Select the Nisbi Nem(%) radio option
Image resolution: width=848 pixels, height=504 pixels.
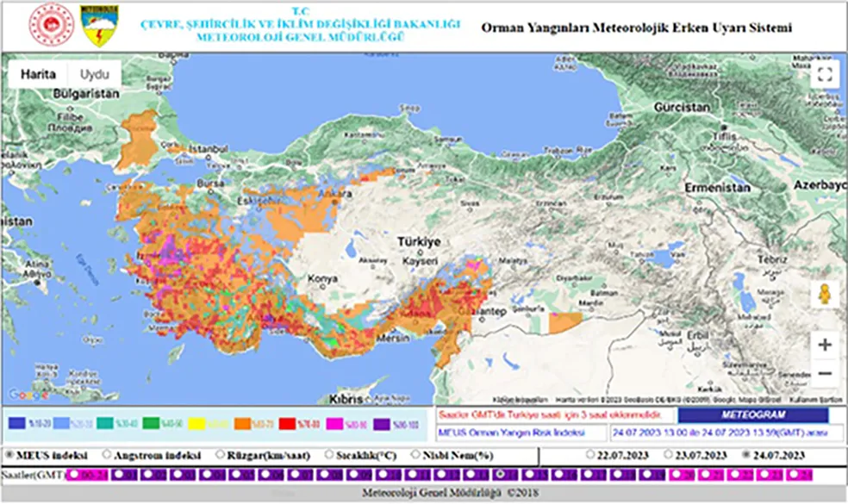tap(417, 455)
